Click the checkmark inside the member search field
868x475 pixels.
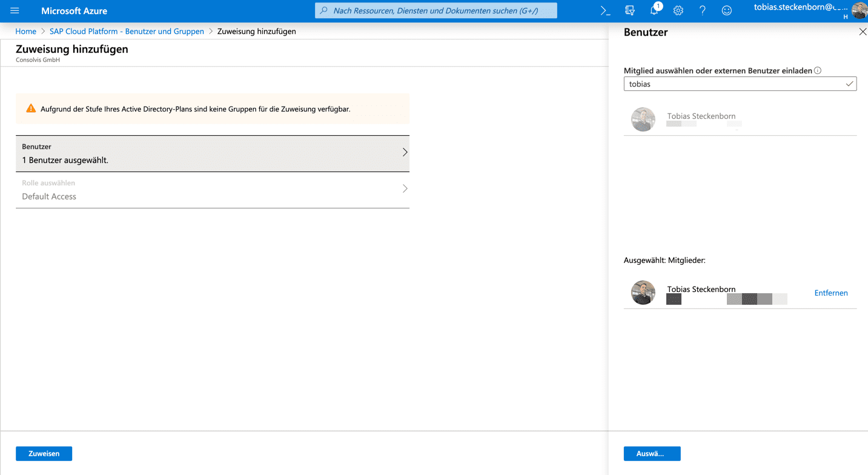point(850,84)
